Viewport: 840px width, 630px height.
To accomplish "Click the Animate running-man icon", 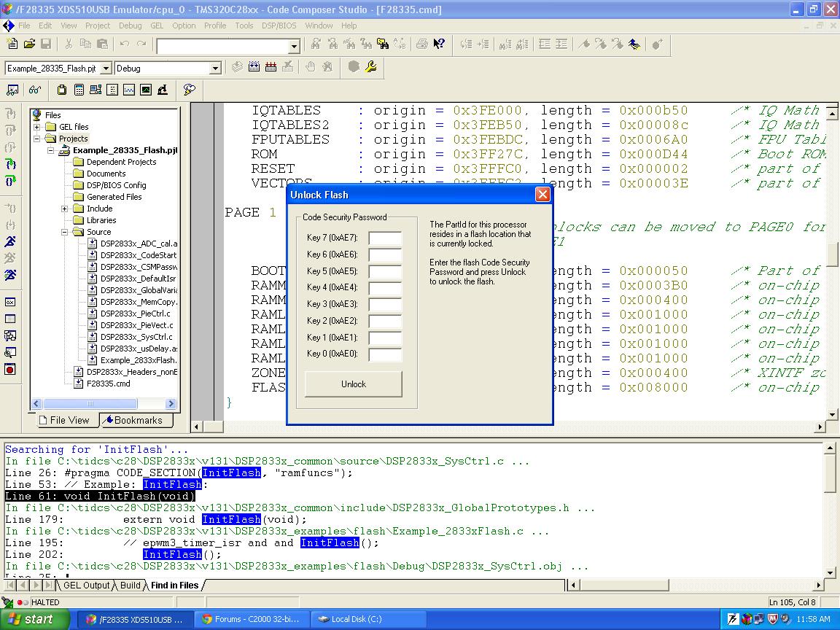I will click(x=10, y=275).
